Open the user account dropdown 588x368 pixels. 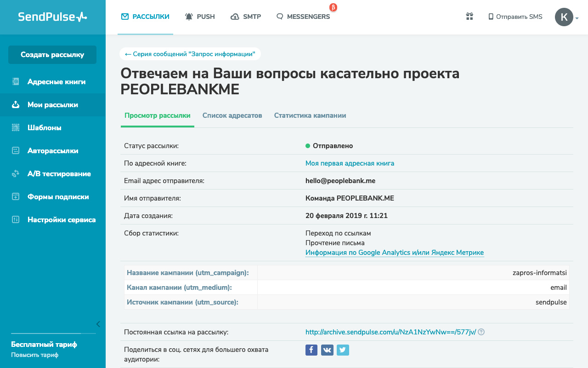566,17
